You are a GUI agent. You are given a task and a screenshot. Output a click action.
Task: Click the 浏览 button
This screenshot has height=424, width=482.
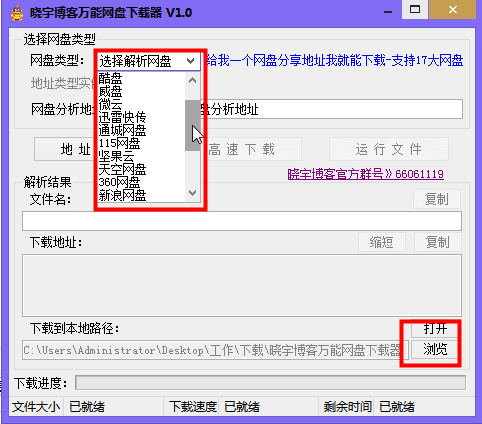pyautogui.click(x=435, y=349)
